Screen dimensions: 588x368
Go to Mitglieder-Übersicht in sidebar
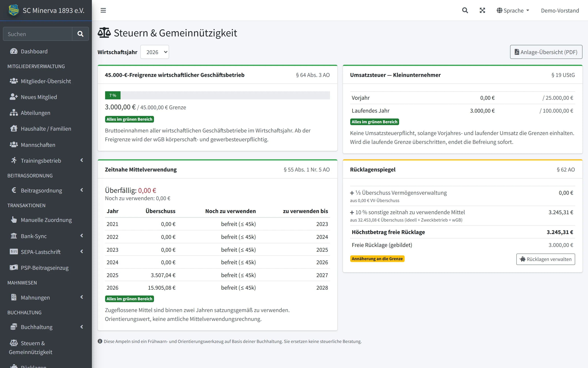(46, 81)
